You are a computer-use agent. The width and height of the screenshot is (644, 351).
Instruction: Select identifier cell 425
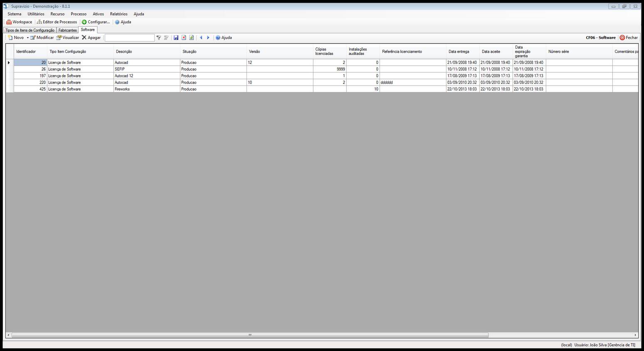tap(30, 89)
